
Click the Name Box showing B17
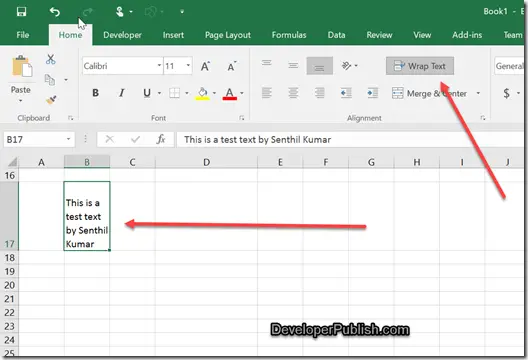34,139
